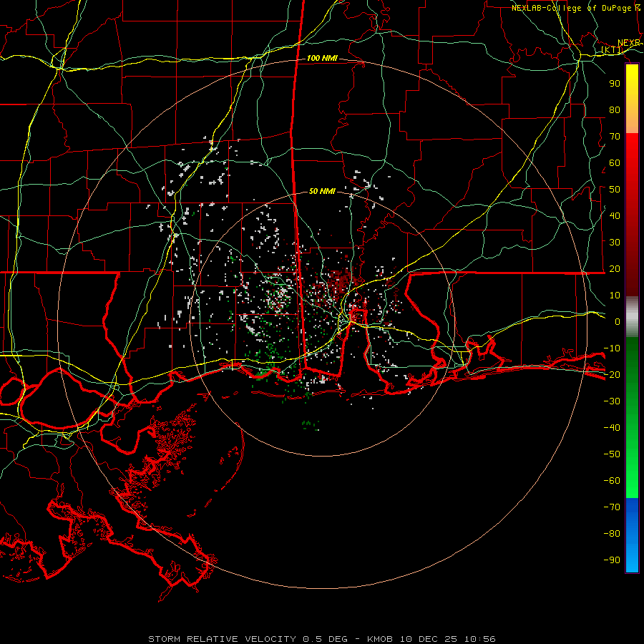Viewport: 644px width, 644px height.
Task: Click the positive "90" velocity scale label
Action: point(615,84)
